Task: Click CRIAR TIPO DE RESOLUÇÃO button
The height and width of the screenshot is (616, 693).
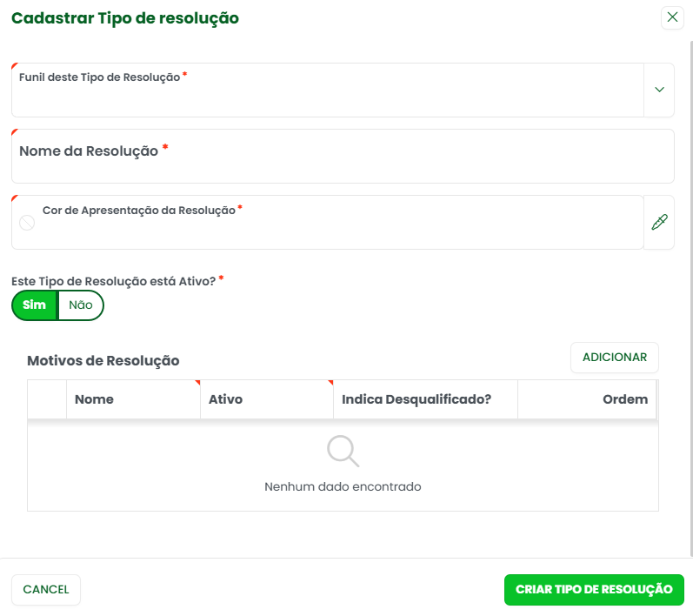Action: click(x=594, y=590)
